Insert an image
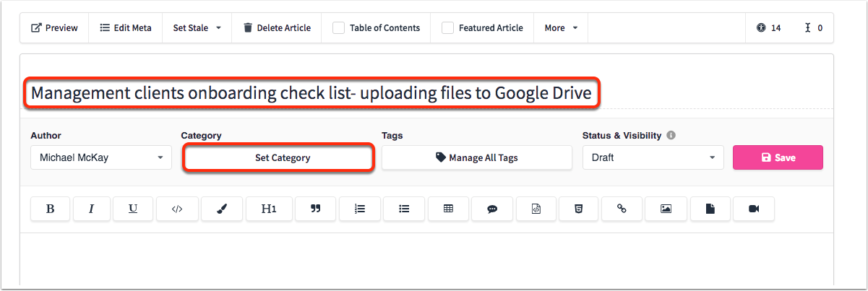The height and width of the screenshot is (291, 868). [666, 209]
